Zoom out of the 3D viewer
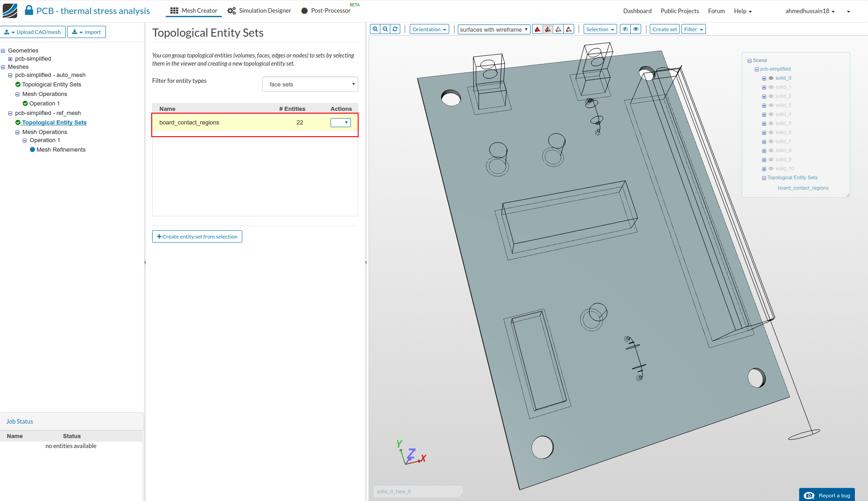Screen dimensions: 868x501 coord(385,29)
